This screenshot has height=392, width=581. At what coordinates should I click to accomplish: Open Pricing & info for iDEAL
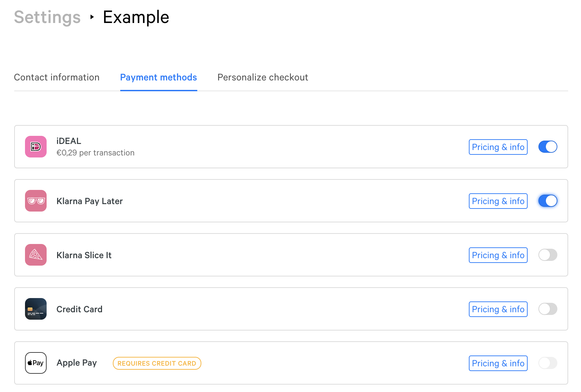[x=498, y=147]
